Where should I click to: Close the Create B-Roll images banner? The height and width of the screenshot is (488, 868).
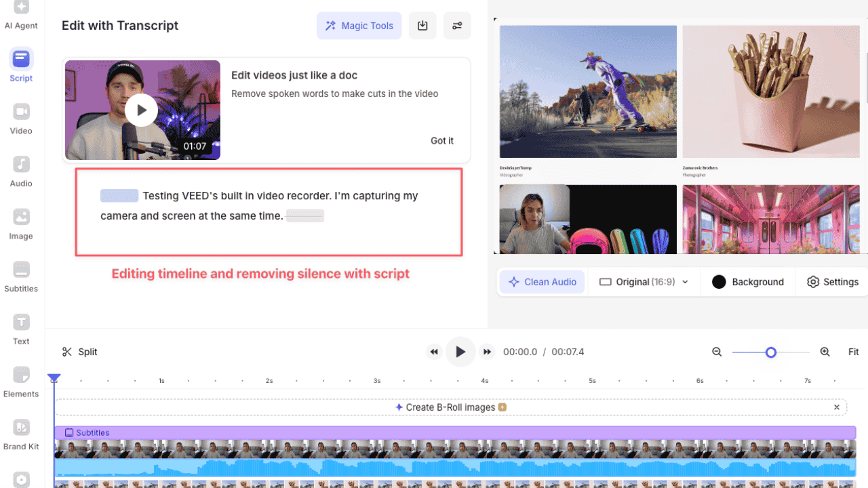coord(837,407)
